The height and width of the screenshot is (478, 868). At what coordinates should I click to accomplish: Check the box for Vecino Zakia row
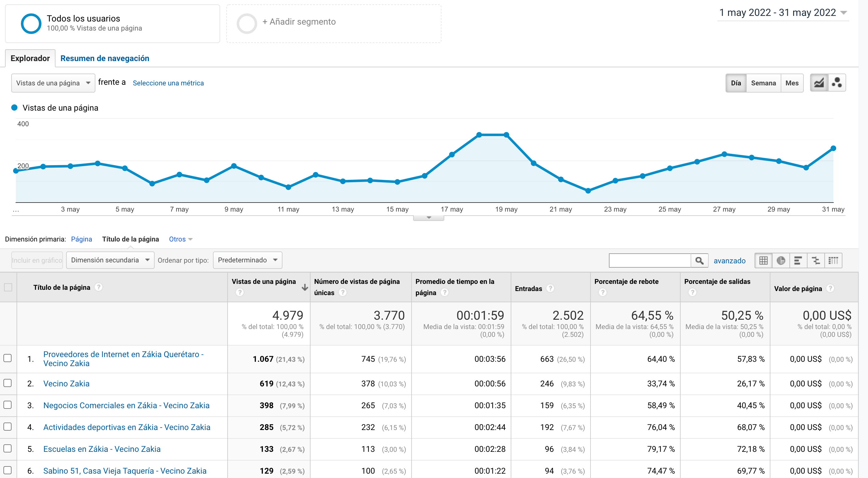coord(7,383)
